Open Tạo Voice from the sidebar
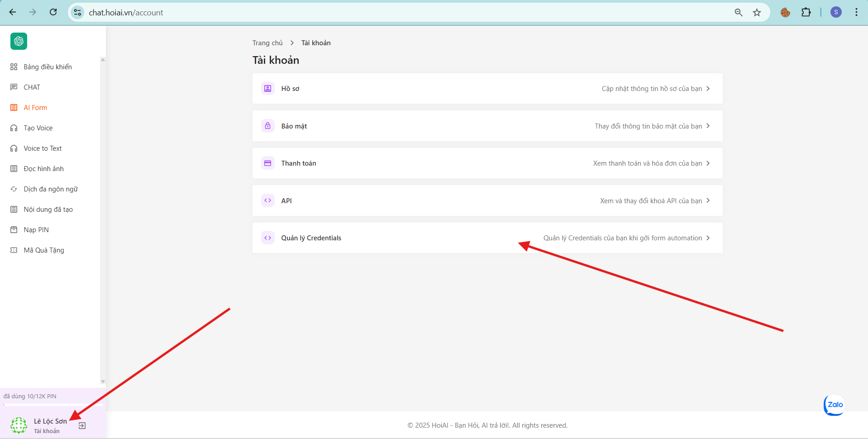Viewport: 868px width, 439px height. (38, 128)
